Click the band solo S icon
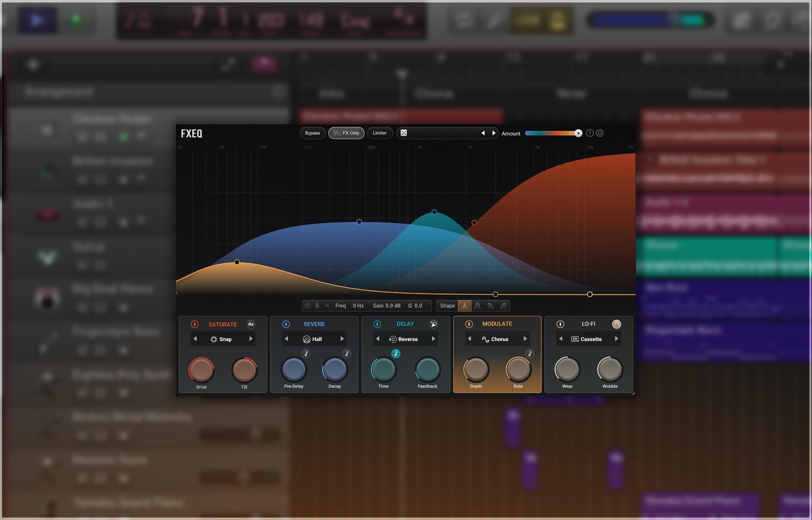 pos(317,306)
